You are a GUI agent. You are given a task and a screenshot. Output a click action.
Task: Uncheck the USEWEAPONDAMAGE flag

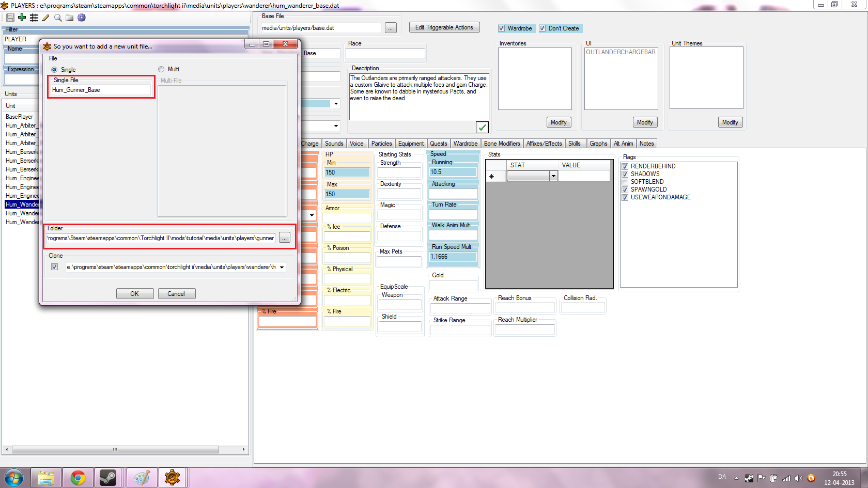pyautogui.click(x=625, y=197)
